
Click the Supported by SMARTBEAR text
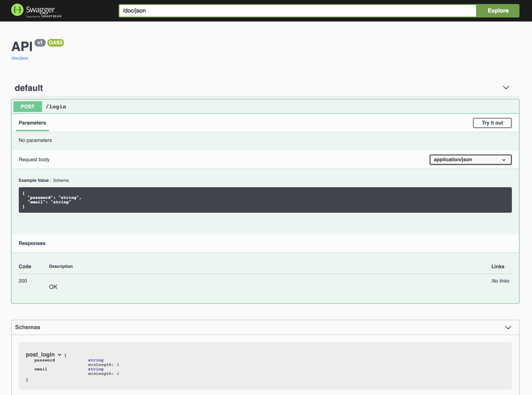44,17
